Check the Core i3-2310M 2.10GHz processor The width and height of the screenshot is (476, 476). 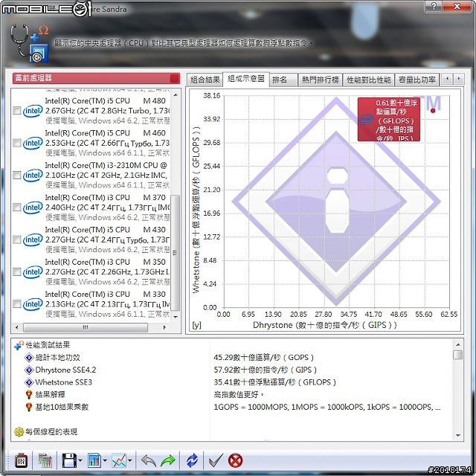[x=17, y=176]
